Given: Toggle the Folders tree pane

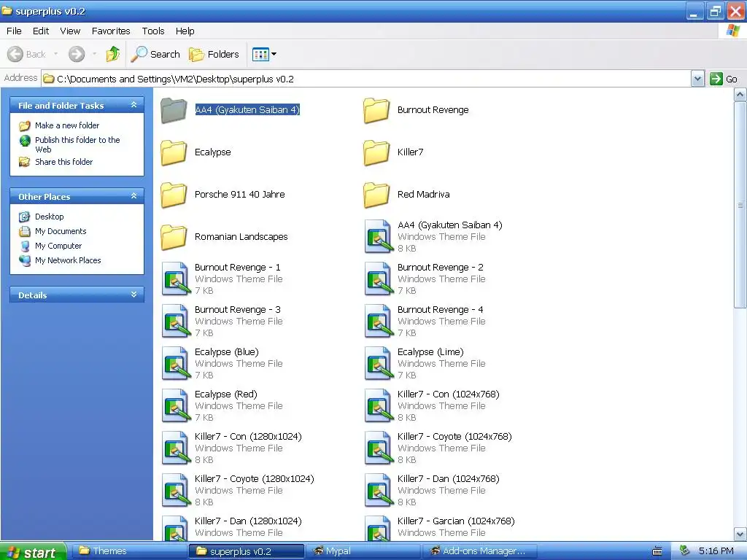Looking at the screenshot, I should 214,54.
